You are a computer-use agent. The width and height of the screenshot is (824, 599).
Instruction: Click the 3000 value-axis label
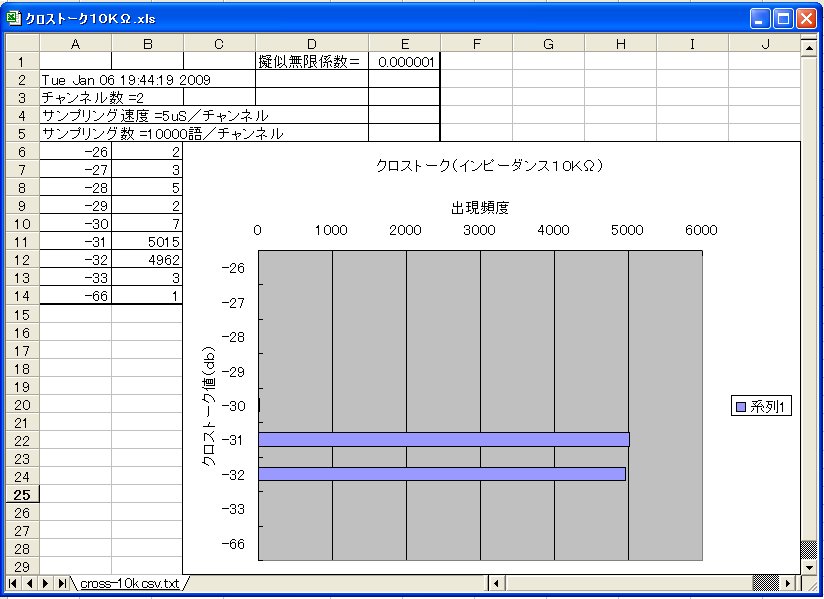[479, 230]
